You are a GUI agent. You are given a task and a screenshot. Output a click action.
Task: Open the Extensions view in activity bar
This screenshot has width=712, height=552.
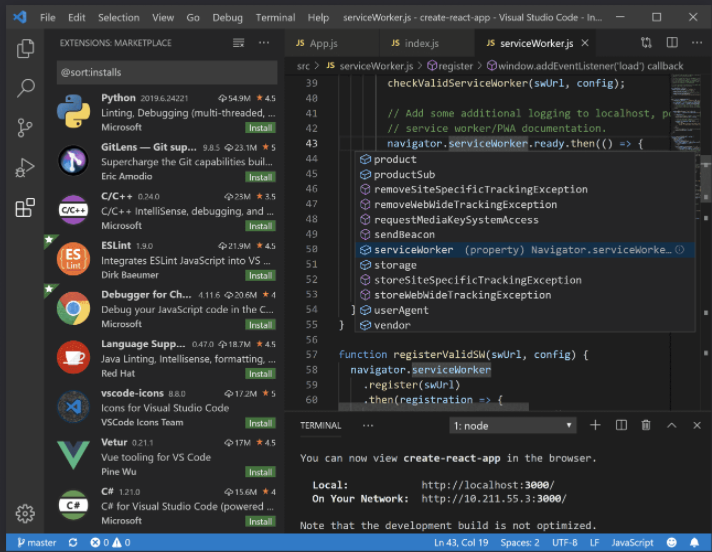coord(25,207)
